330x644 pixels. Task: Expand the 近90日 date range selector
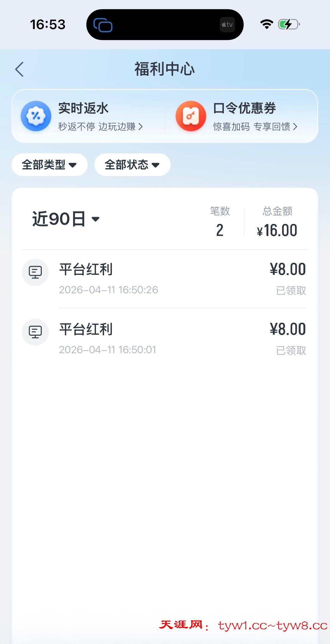tap(66, 219)
